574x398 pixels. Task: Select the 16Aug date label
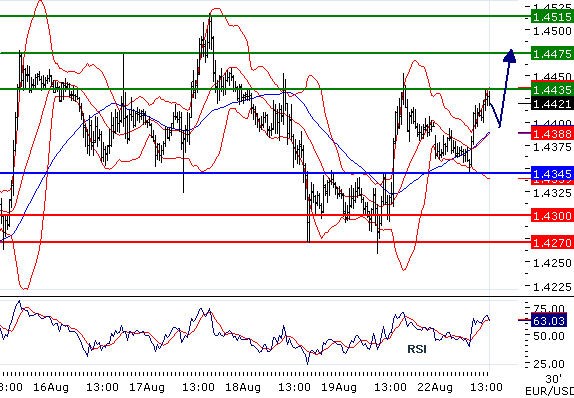[x=51, y=387]
